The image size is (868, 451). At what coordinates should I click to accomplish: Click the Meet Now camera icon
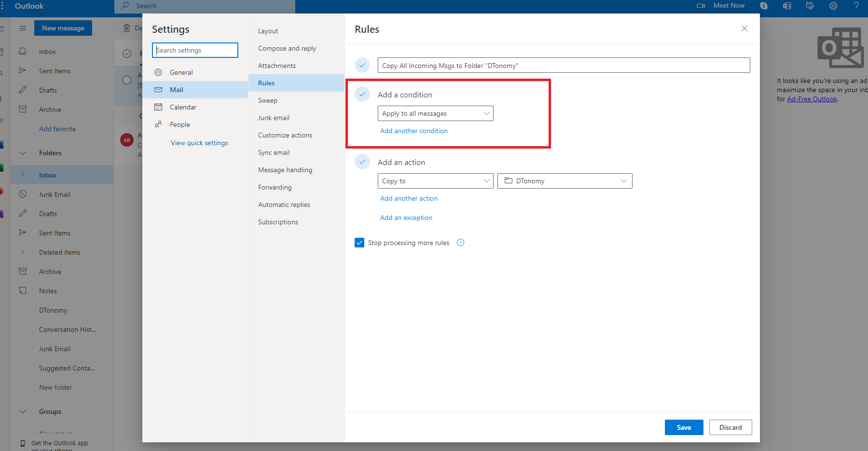point(701,6)
